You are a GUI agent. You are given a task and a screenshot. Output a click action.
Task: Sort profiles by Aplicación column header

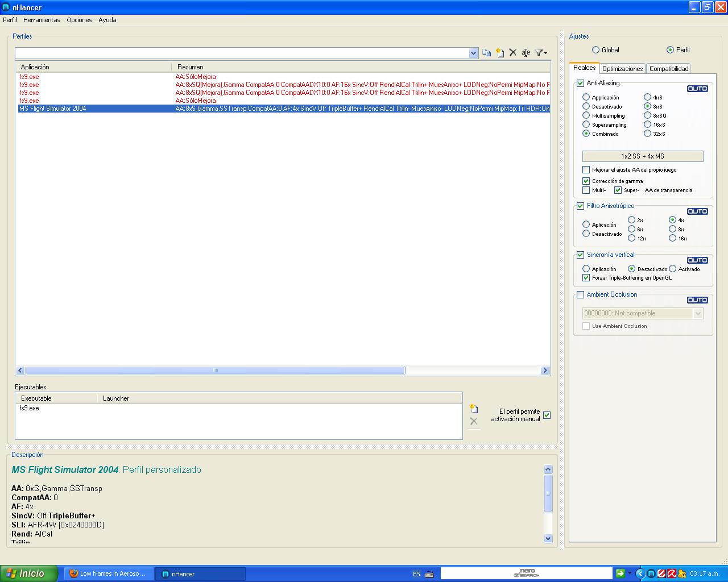tap(94, 67)
